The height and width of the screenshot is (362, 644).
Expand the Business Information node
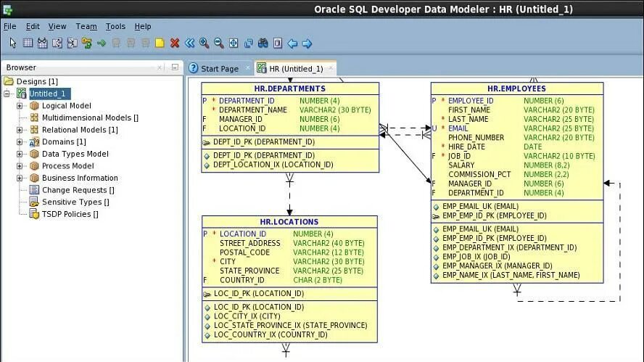20,178
